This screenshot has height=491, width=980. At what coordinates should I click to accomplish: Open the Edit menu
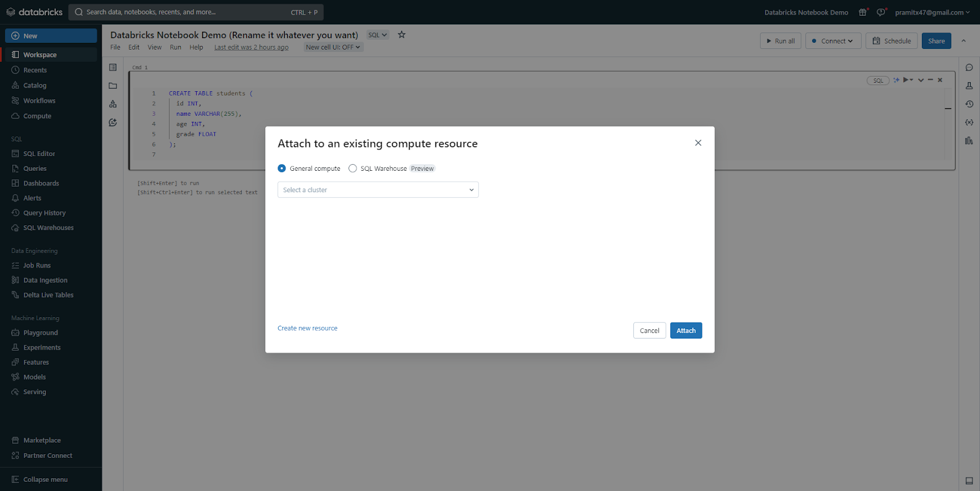tap(134, 47)
